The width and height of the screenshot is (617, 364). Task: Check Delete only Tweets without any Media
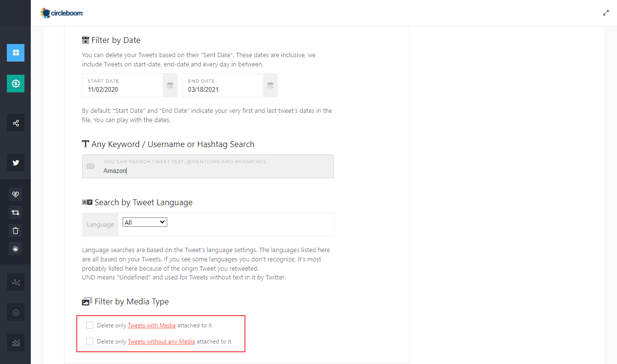pyautogui.click(x=89, y=341)
